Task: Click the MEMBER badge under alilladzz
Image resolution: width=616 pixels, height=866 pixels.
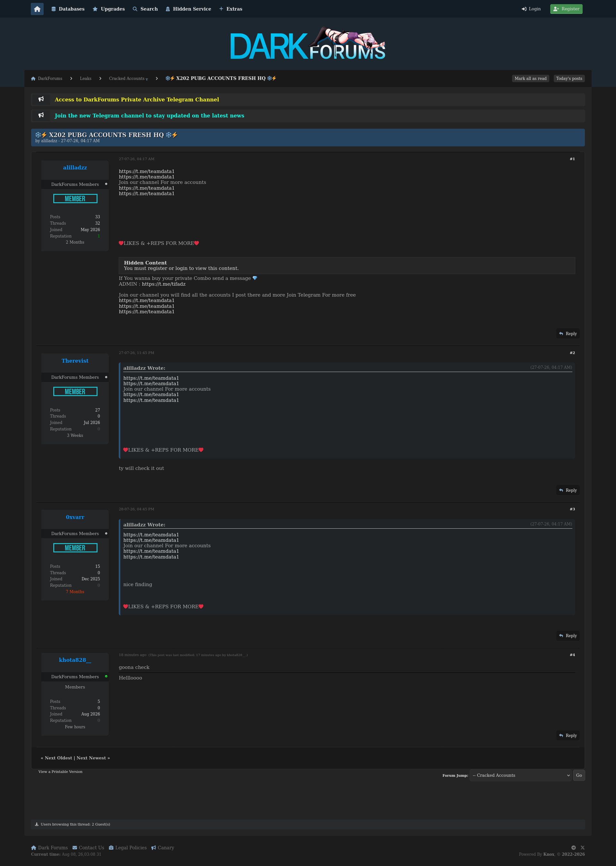Action: 75,198
